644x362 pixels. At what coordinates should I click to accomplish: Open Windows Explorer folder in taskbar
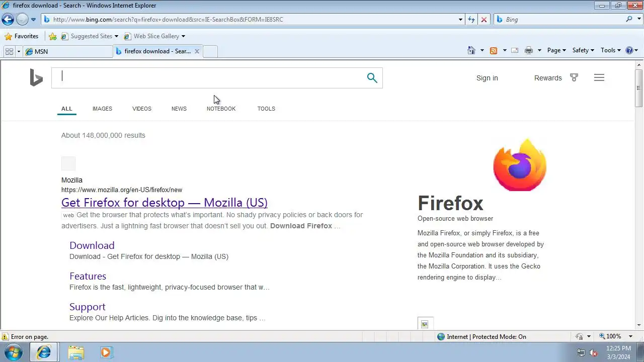point(76,352)
